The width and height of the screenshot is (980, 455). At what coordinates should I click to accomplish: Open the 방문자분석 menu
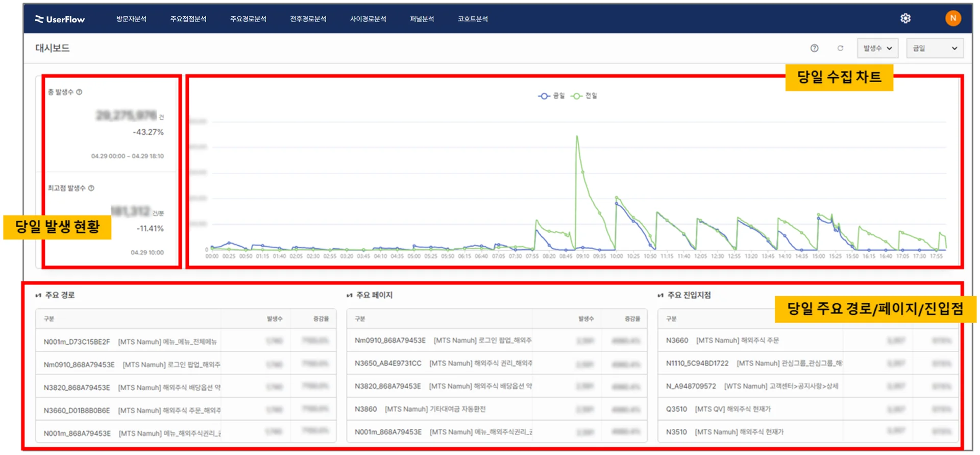click(x=131, y=19)
